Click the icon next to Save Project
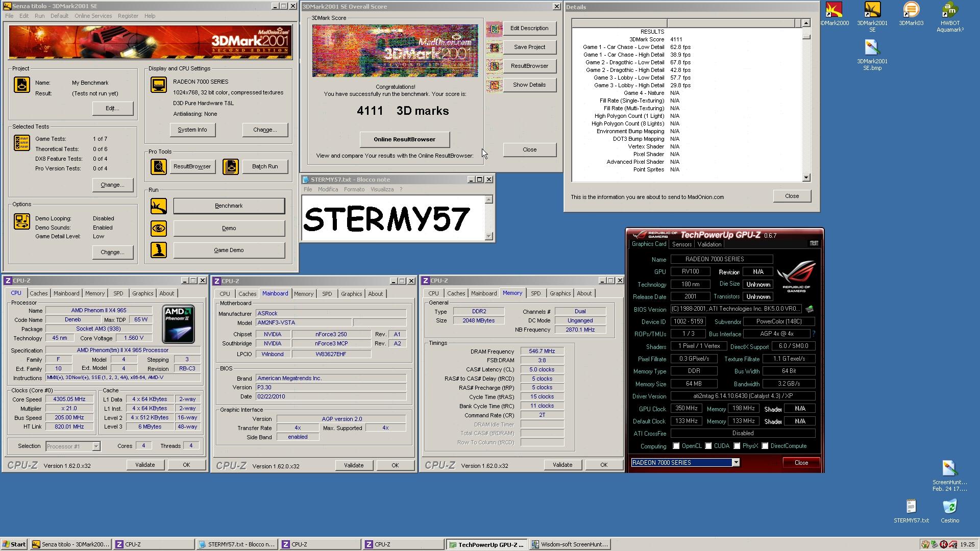The height and width of the screenshot is (551, 980). (x=494, y=48)
